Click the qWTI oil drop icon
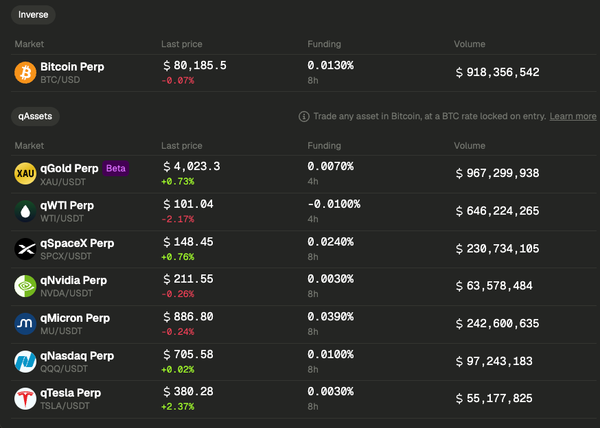 click(25, 211)
